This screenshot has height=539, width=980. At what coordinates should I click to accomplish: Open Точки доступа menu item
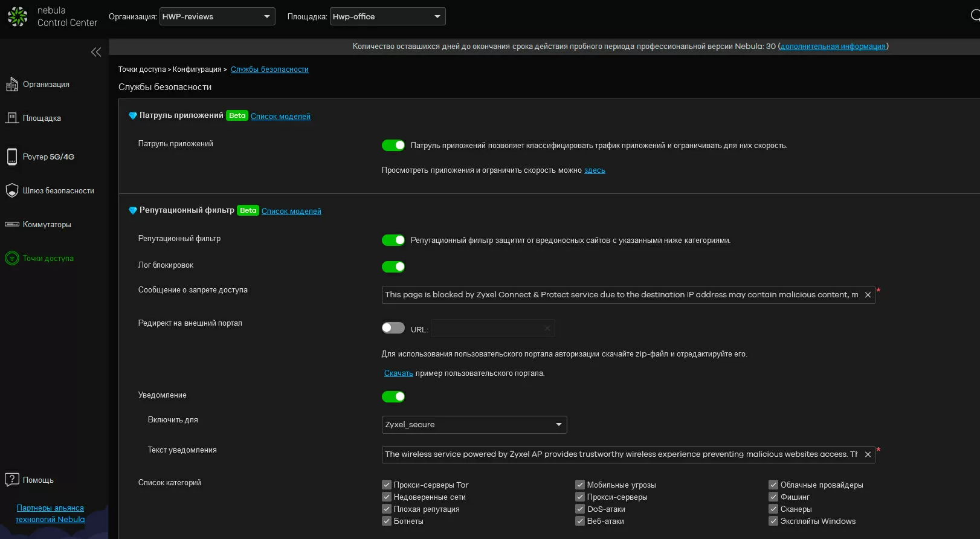tap(48, 259)
